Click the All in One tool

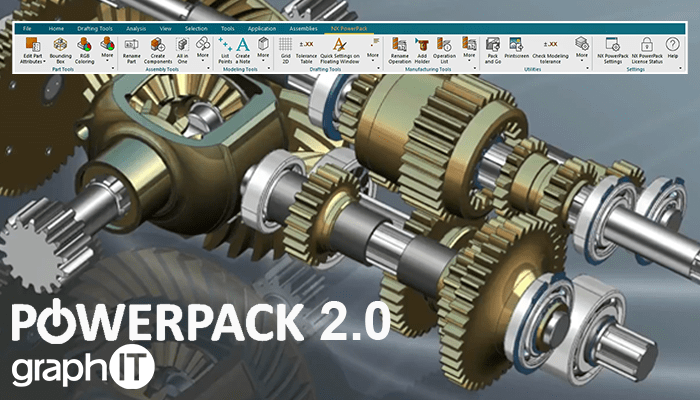coord(182,50)
